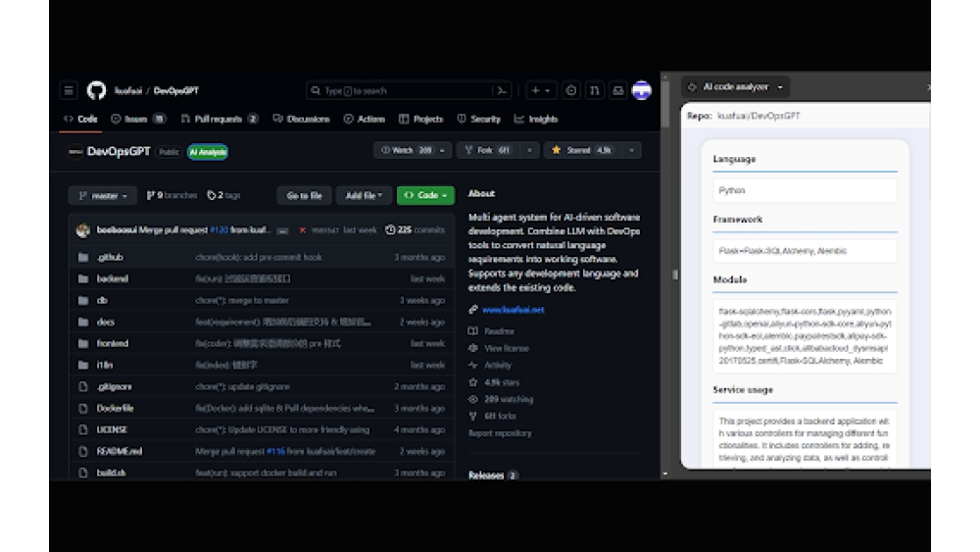
Task: Expand the commit message ellipsis button
Action: coord(283,230)
